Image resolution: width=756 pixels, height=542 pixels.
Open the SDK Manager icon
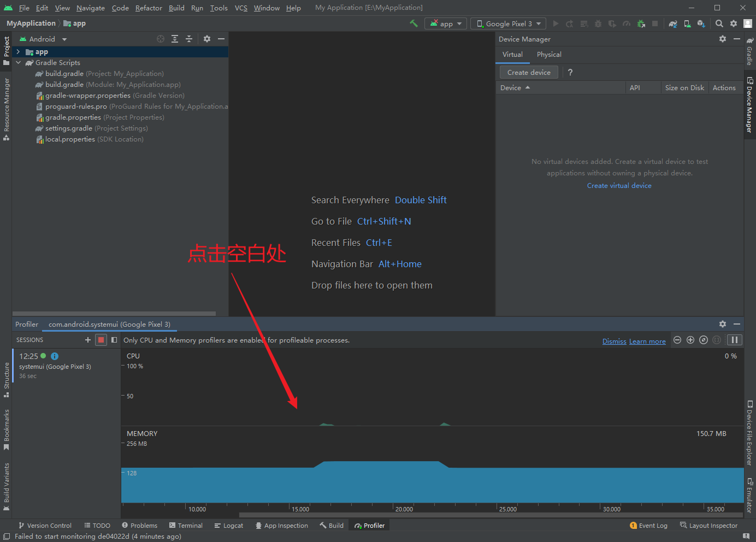[701, 23]
